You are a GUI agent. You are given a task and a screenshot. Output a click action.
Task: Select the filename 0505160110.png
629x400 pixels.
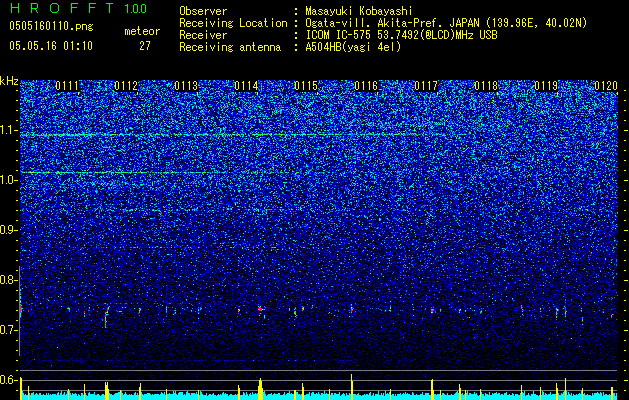point(51,26)
